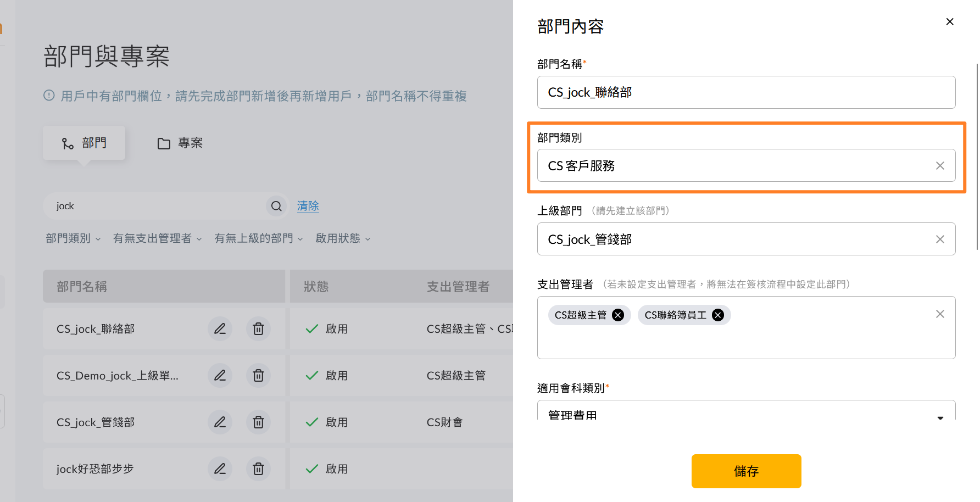Click the 儲存 button
980x502 pixels.
pos(746,471)
